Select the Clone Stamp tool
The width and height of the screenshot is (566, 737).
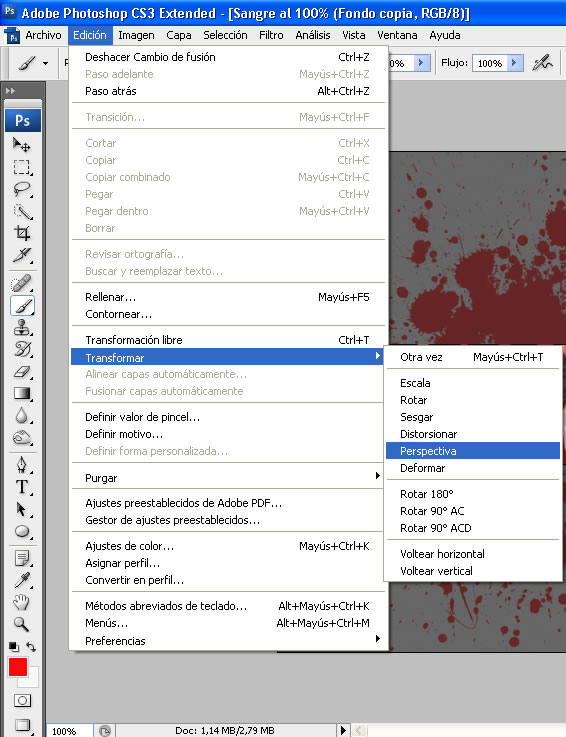(x=22, y=328)
